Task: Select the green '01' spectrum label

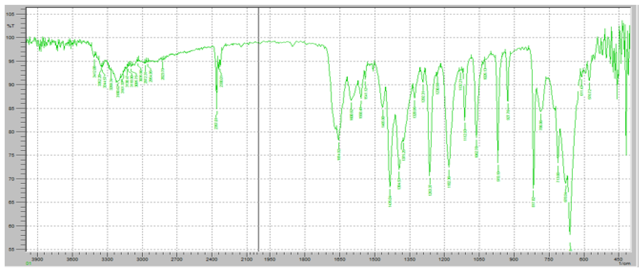Action: pyautogui.click(x=29, y=263)
